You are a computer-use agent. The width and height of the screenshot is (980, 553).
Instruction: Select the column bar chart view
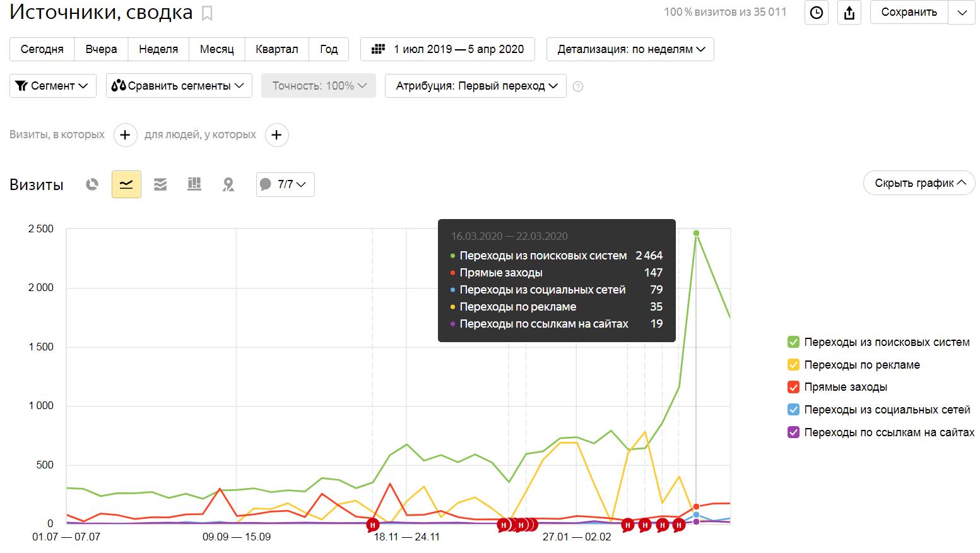coord(194,184)
